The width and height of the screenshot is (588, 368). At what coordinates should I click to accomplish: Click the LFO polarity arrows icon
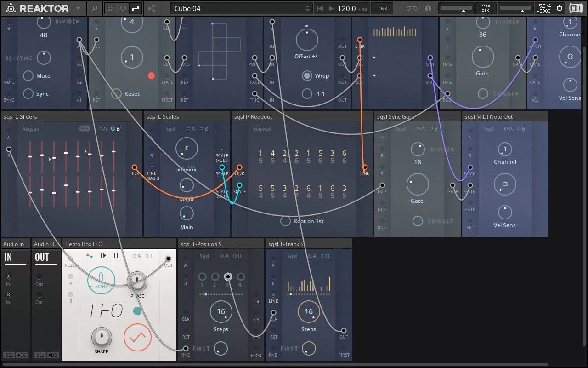coord(90,256)
